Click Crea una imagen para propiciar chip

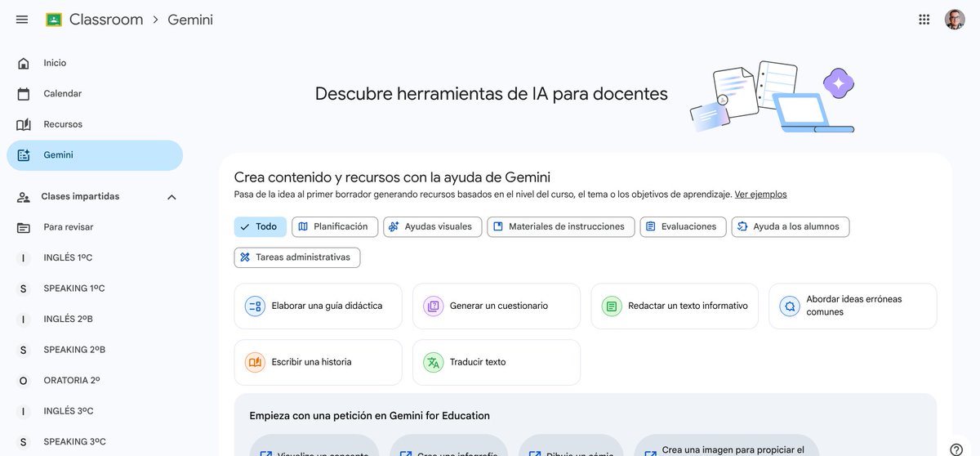click(x=726, y=447)
